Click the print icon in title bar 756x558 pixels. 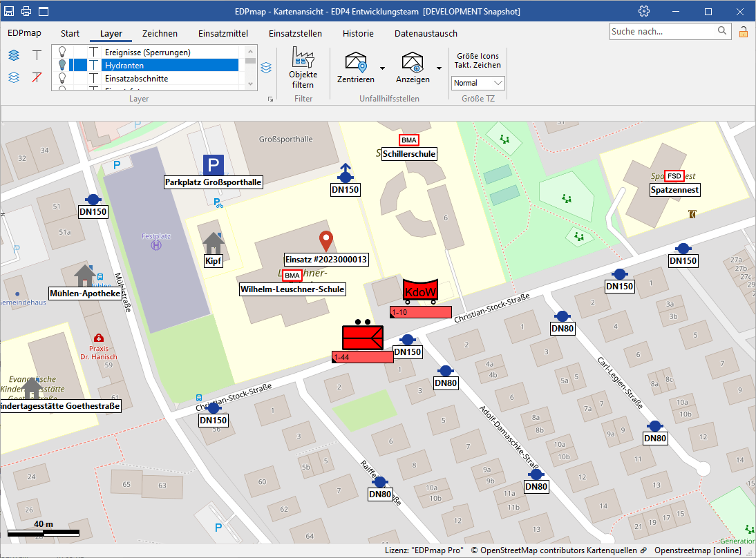(26, 11)
